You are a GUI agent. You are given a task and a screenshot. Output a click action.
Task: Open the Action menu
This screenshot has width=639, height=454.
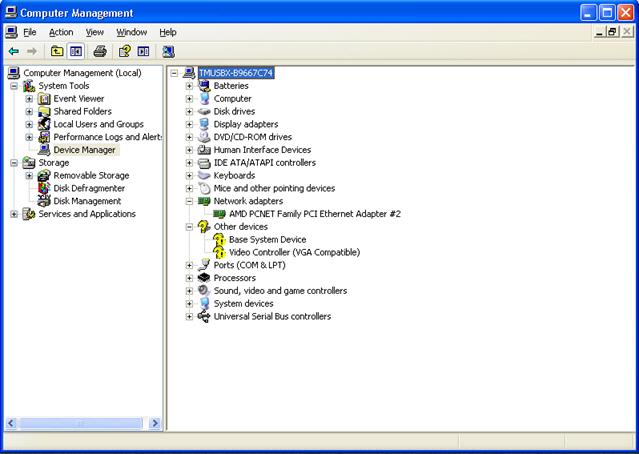pos(61,32)
